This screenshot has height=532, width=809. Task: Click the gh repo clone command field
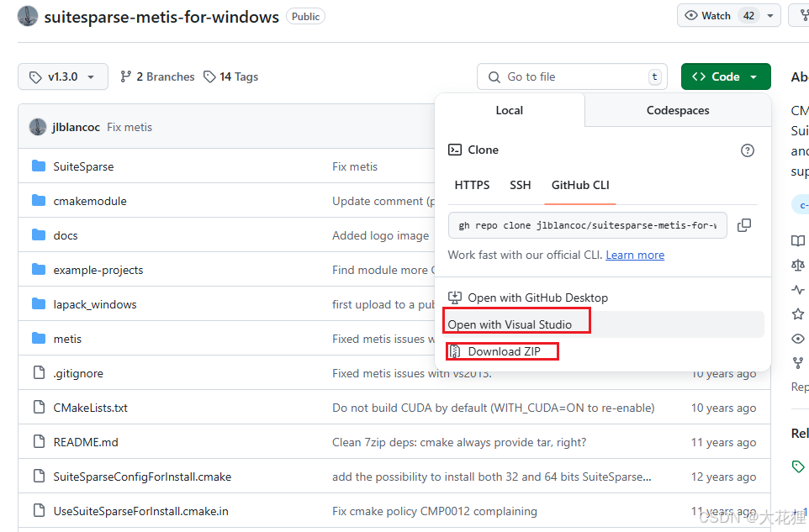click(x=588, y=225)
